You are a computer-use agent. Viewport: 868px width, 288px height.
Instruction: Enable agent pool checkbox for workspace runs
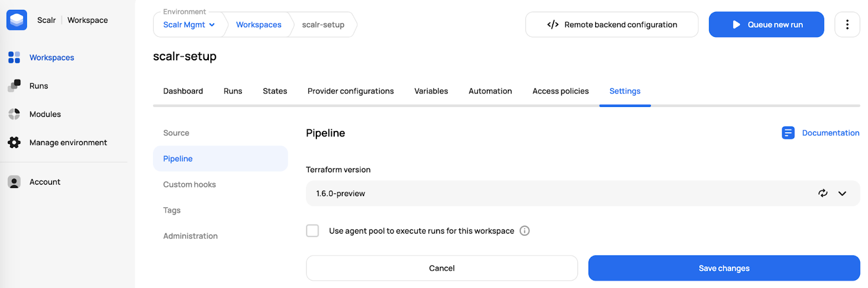click(312, 231)
